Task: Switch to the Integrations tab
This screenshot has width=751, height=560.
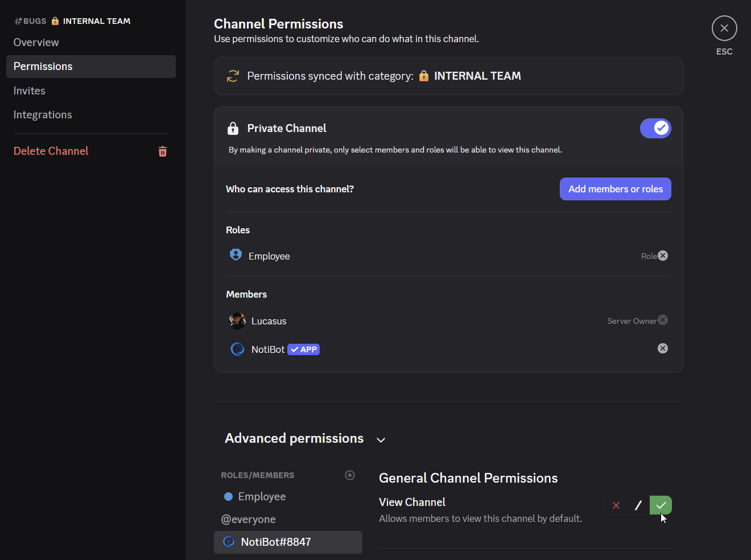Action: coord(43,114)
